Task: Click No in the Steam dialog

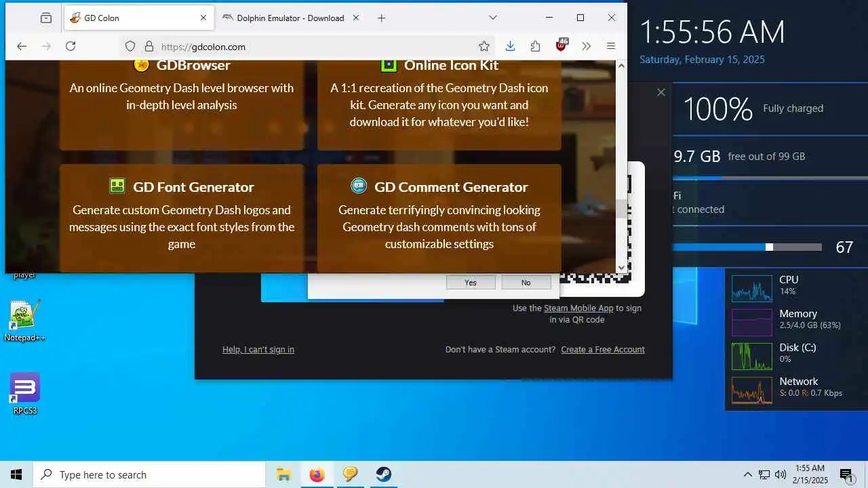Action: tap(526, 283)
